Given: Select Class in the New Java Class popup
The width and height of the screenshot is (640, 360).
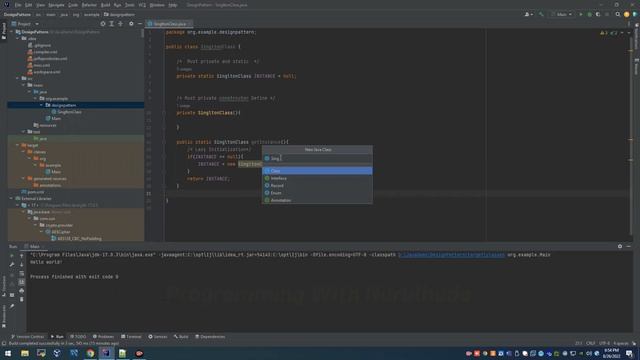Looking at the screenshot, I should coord(317,171).
